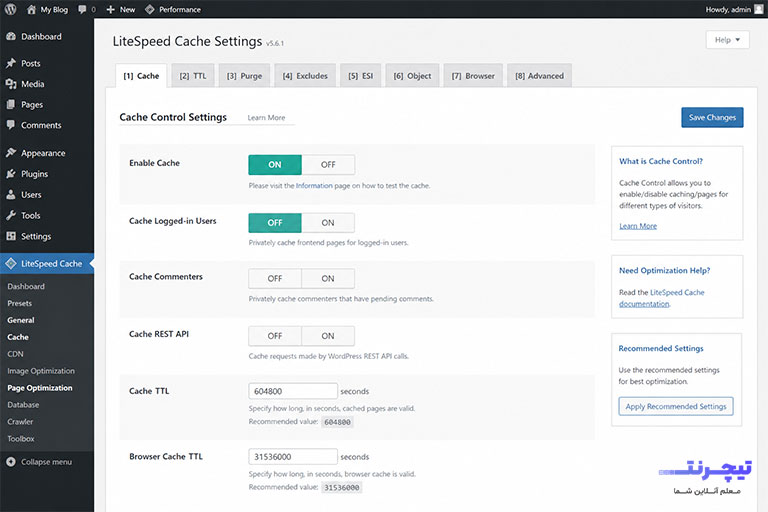Click the plus New icon
This screenshot has height=512, width=768.
pyautogui.click(x=111, y=9)
